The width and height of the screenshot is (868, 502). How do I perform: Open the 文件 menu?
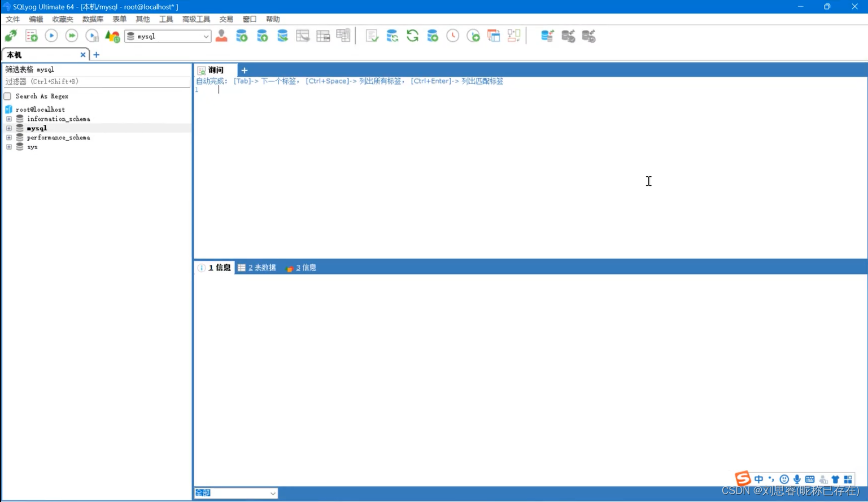coord(12,19)
